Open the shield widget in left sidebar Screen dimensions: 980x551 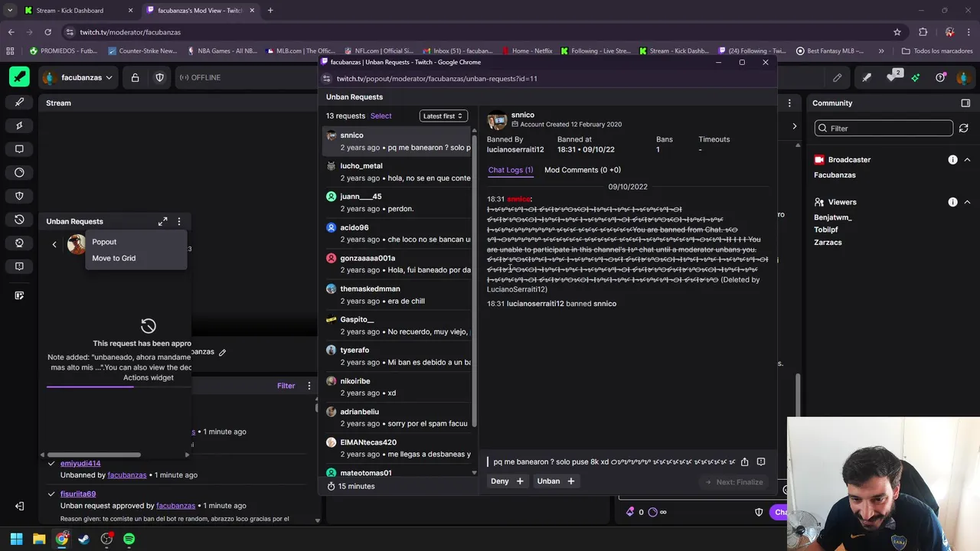click(19, 196)
